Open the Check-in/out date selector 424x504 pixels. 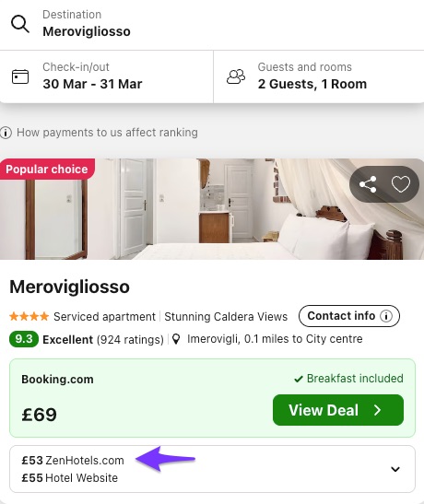click(x=106, y=76)
